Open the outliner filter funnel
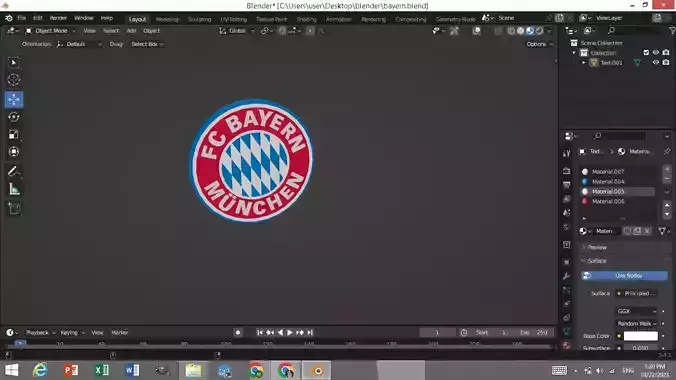The image size is (676, 380). [672, 31]
